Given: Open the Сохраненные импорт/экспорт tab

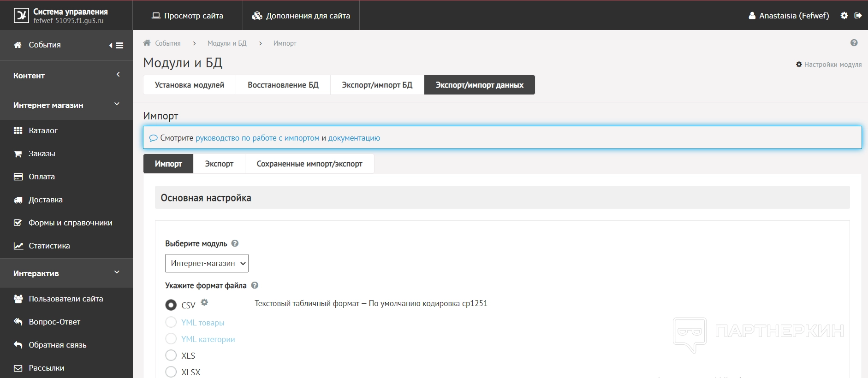Looking at the screenshot, I should (309, 164).
